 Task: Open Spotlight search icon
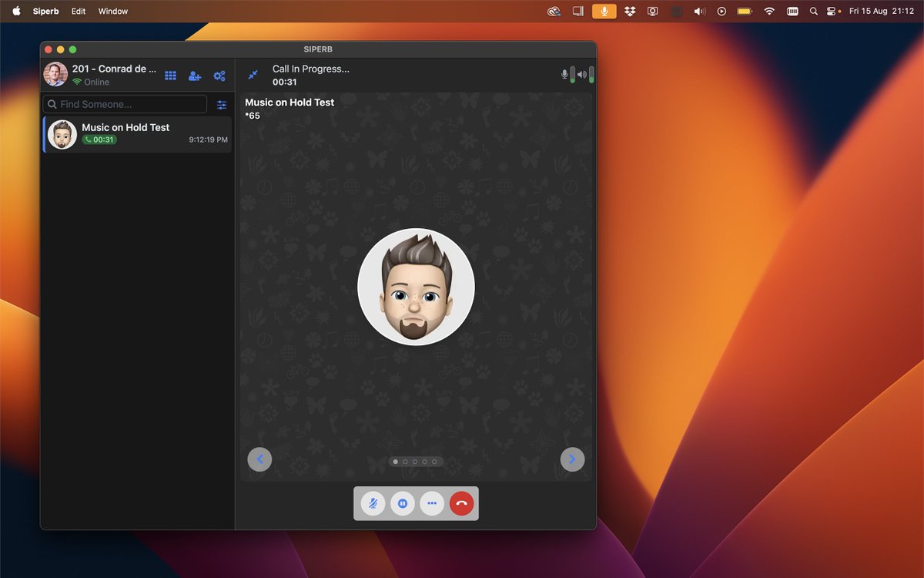pos(814,11)
